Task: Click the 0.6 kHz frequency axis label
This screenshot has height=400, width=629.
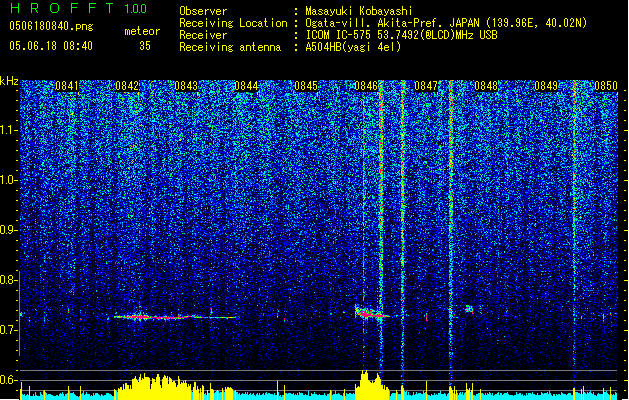Action: point(9,380)
